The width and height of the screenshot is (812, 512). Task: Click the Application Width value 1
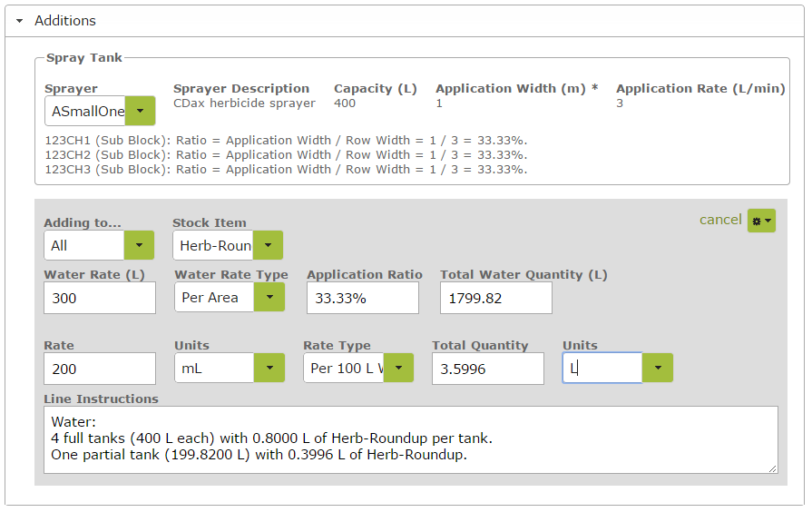pos(439,103)
